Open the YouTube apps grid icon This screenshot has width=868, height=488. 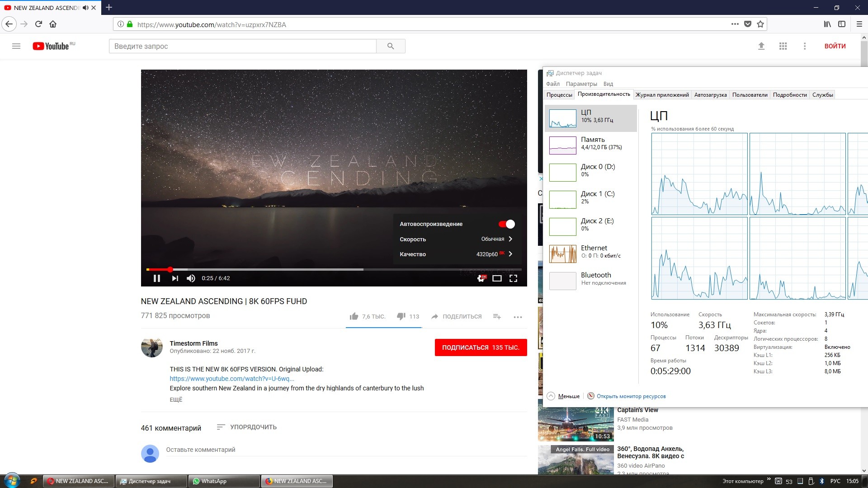(783, 46)
